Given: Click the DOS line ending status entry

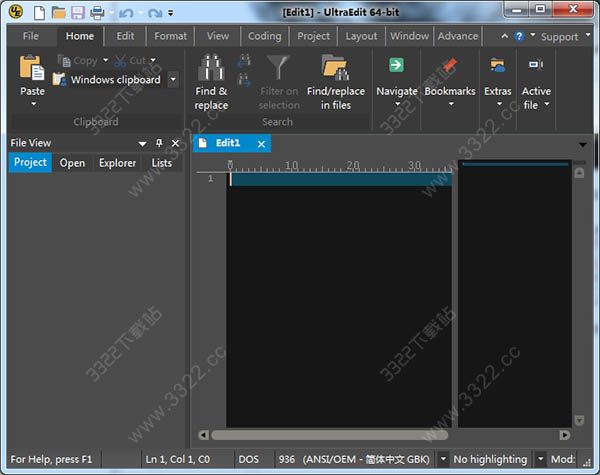Looking at the screenshot, I should click(249, 459).
